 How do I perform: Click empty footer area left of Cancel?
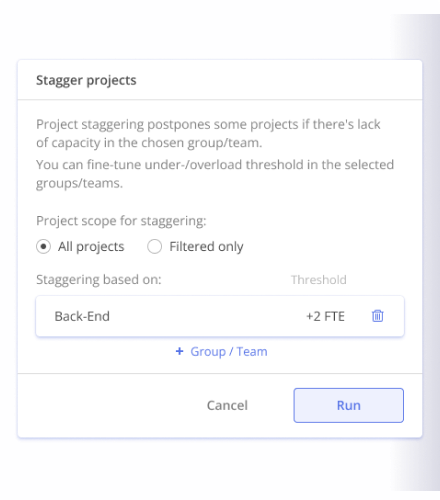(110, 405)
